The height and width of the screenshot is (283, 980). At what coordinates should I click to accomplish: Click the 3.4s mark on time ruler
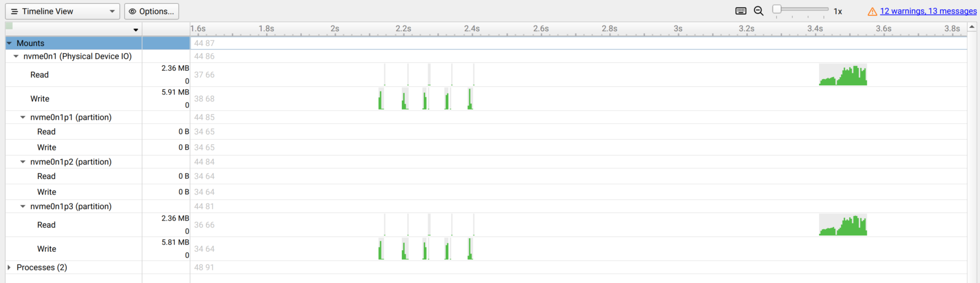pos(815,28)
